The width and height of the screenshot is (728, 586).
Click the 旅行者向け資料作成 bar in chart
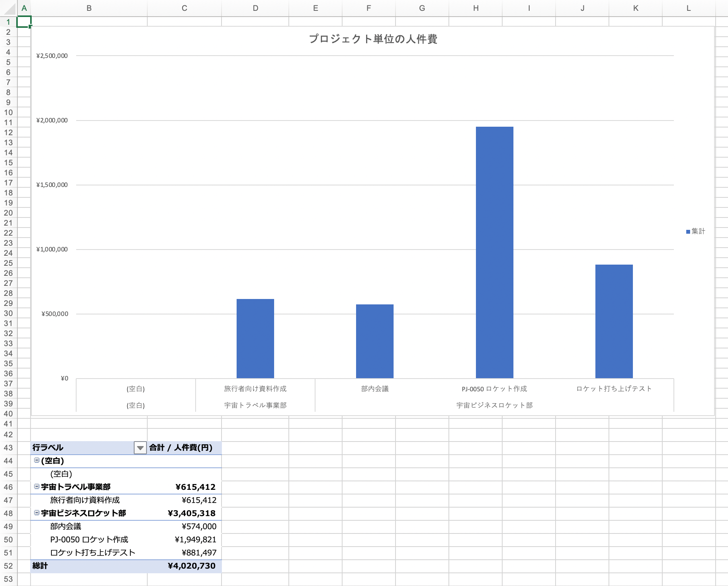click(x=255, y=338)
